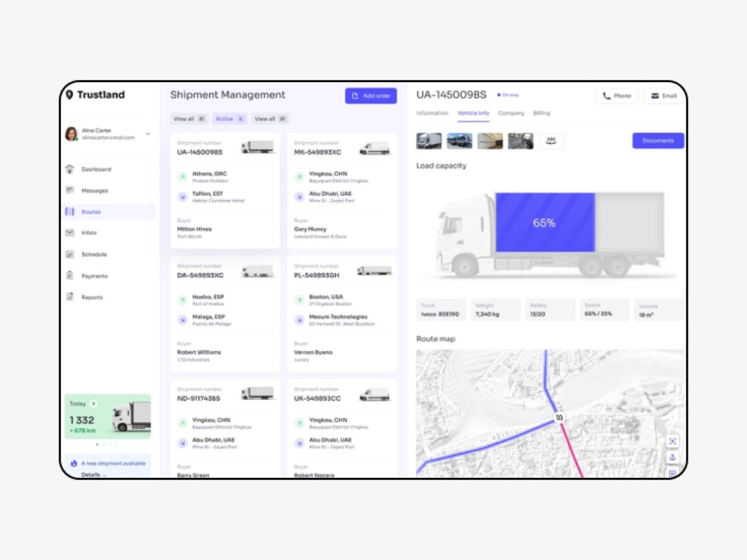This screenshot has height=560, width=747.
Task: Select the Routes sidebar icon
Action: coord(70,211)
